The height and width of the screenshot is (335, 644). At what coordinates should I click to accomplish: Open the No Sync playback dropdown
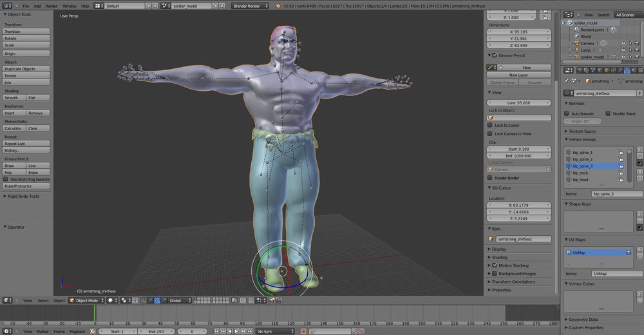coord(275,331)
